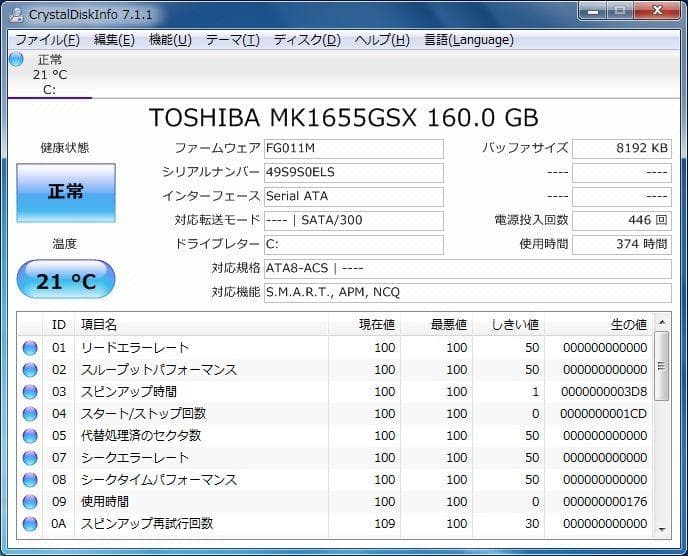Select the シークエラーレート row name
688x556 pixels.
135,458
